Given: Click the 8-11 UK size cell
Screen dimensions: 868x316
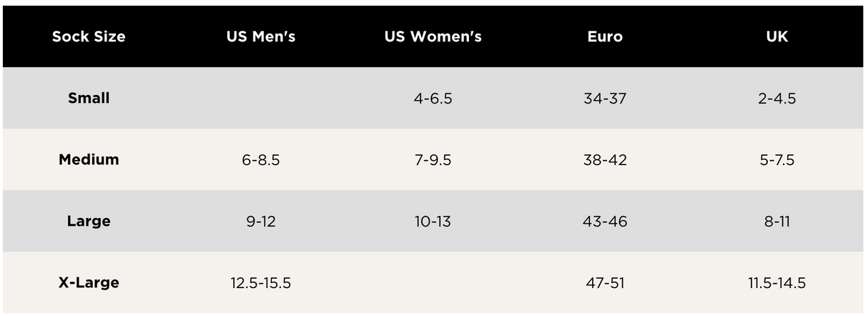Looking at the screenshot, I should [x=776, y=222].
